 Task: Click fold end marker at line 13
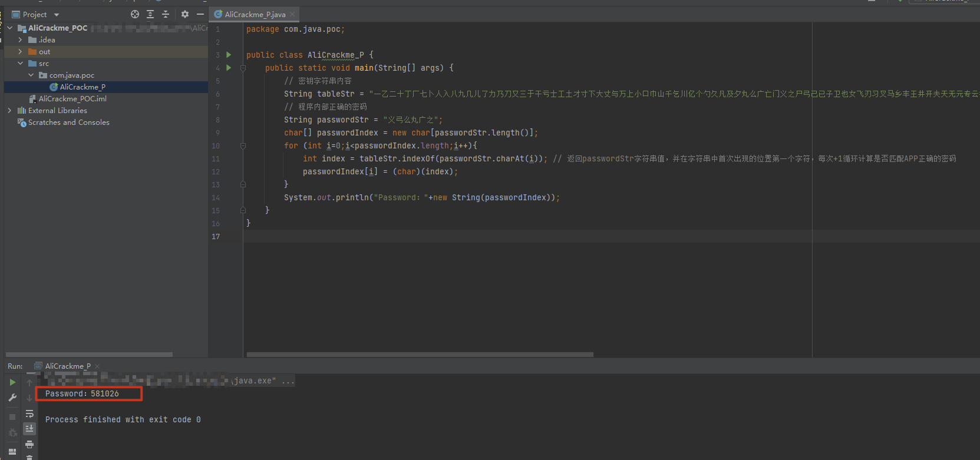243,184
